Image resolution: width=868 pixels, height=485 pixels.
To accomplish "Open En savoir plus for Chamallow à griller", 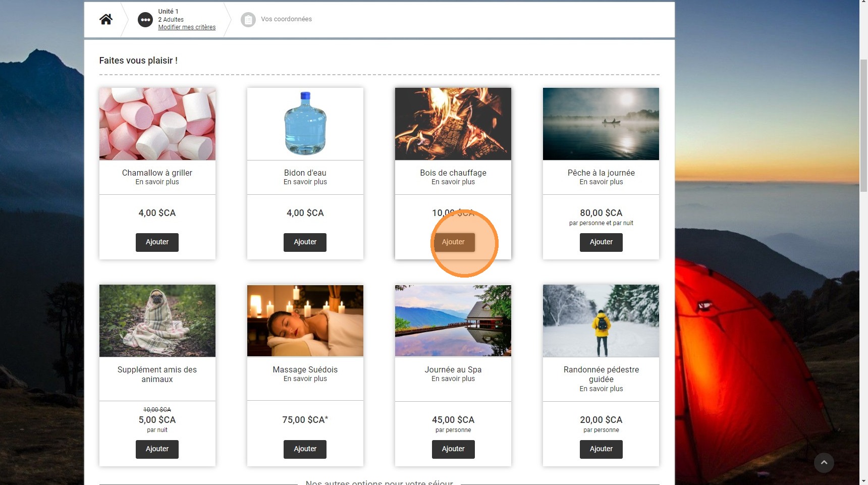I will click(157, 182).
